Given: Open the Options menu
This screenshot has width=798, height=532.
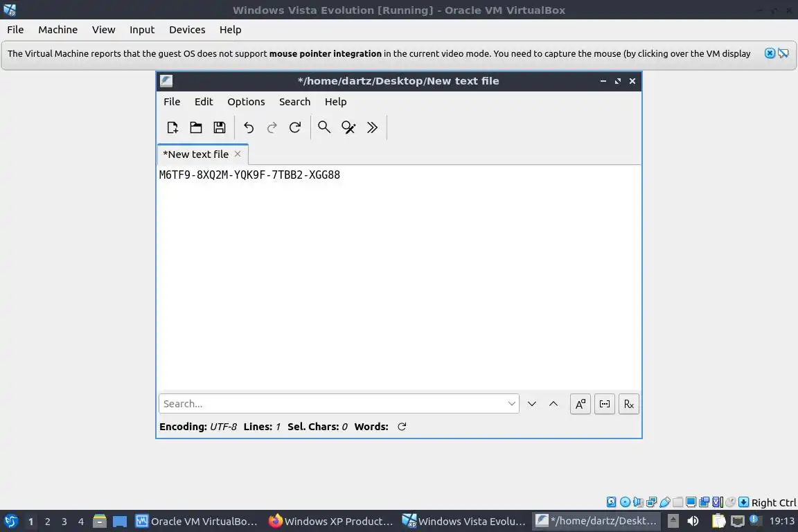Looking at the screenshot, I should pyautogui.click(x=247, y=102).
